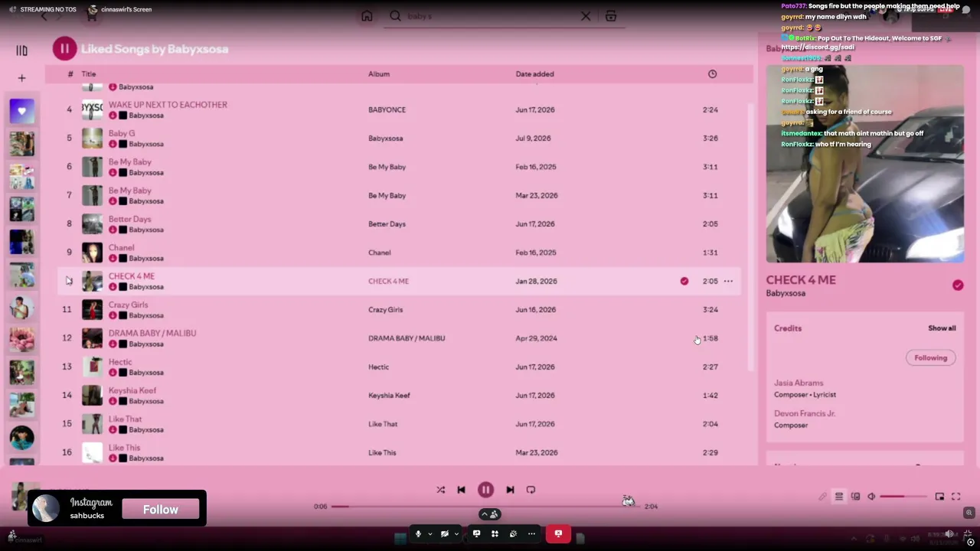
Task: Sort the list by the Album column
Action: [x=379, y=74]
